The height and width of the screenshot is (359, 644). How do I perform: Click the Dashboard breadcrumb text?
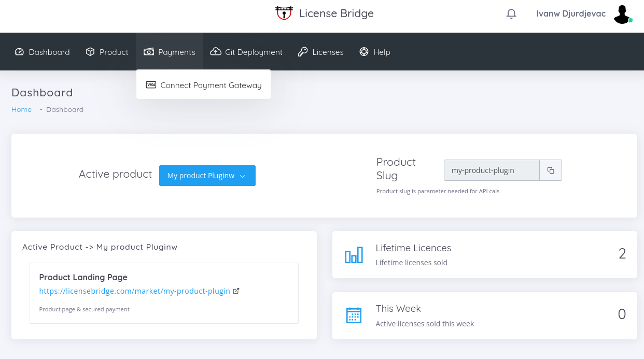point(65,109)
